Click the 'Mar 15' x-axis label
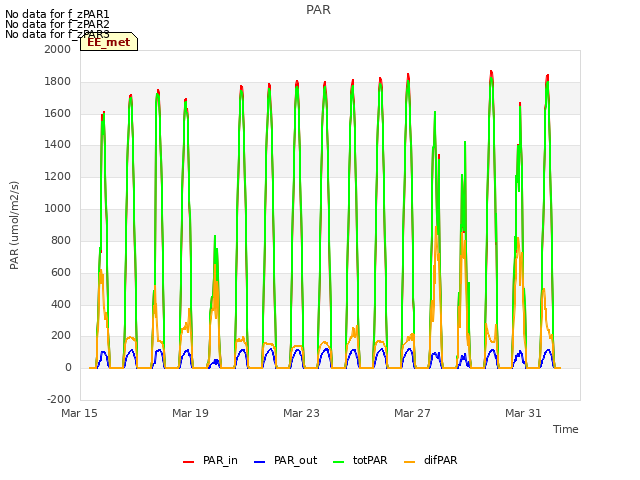The height and width of the screenshot is (480, 640). coord(80,413)
